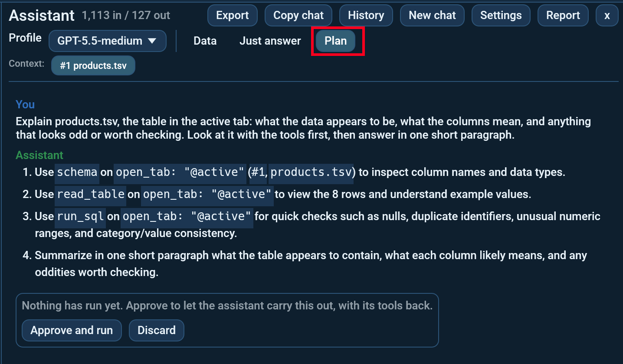623x364 pixels.
Task: Open the GPT-5.5-medium profile dropdown
Action: point(108,41)
